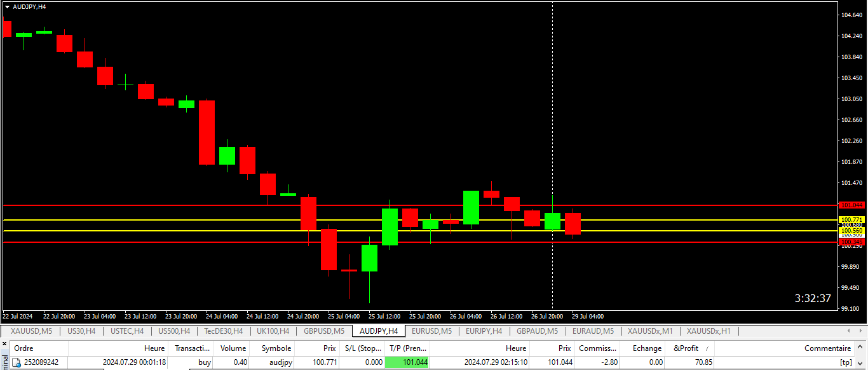Click the red 101.044 price level label
Screen dimensions: 868x370
pos(851,205)
